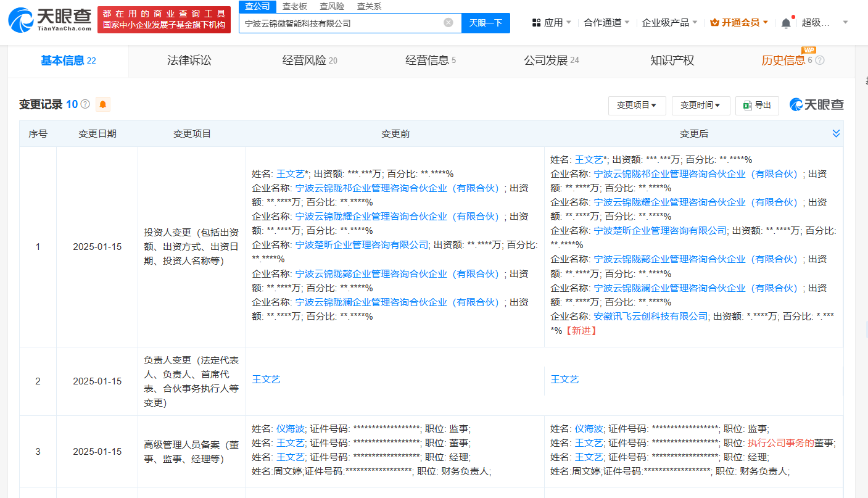Click the orange bell monitor icon beside 变更记录

(102, 104)
